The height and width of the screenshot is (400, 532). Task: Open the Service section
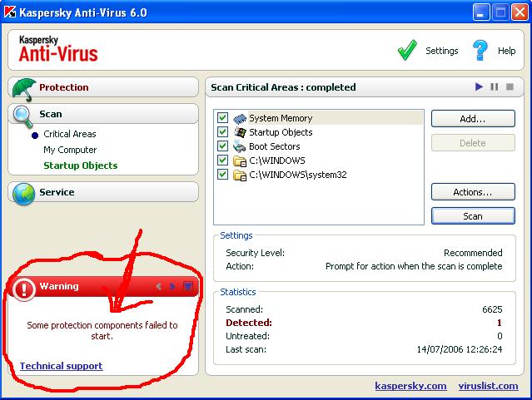coord(103,192)
